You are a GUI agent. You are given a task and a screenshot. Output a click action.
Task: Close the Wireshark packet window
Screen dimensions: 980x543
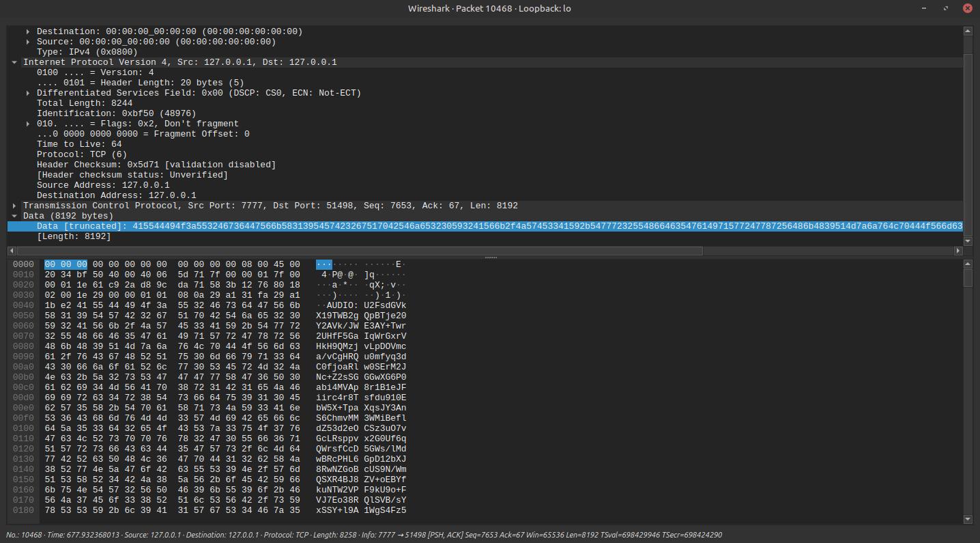967,8
